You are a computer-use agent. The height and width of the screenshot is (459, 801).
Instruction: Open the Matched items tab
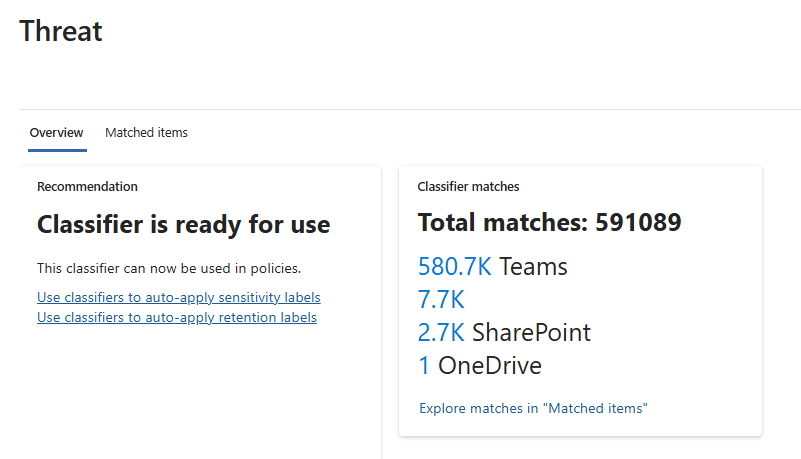[x=146, y=133]
